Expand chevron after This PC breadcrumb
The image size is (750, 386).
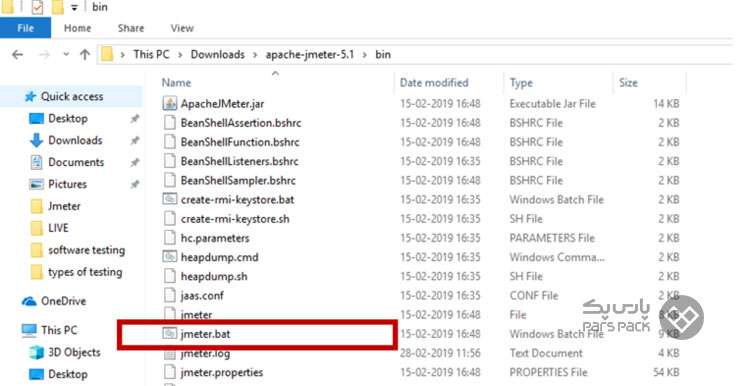coord(180,55)
